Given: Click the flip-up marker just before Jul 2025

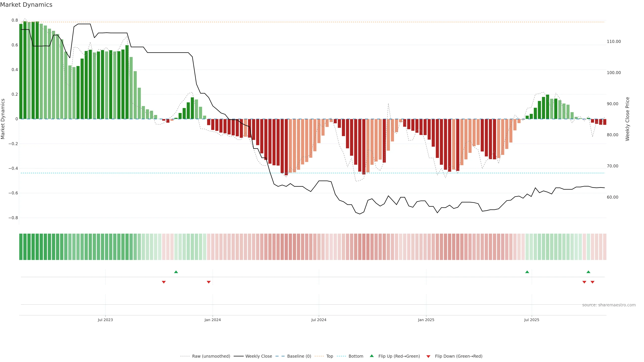Looking at the screenshot, I should [x=527, y=272].
